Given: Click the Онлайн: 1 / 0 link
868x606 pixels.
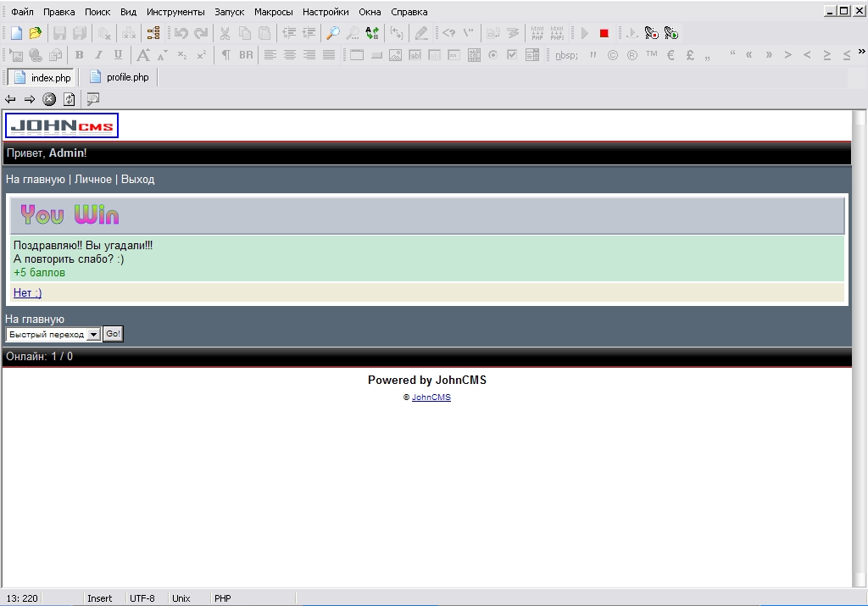Looking at the screenshot, I should coord(39,357).
